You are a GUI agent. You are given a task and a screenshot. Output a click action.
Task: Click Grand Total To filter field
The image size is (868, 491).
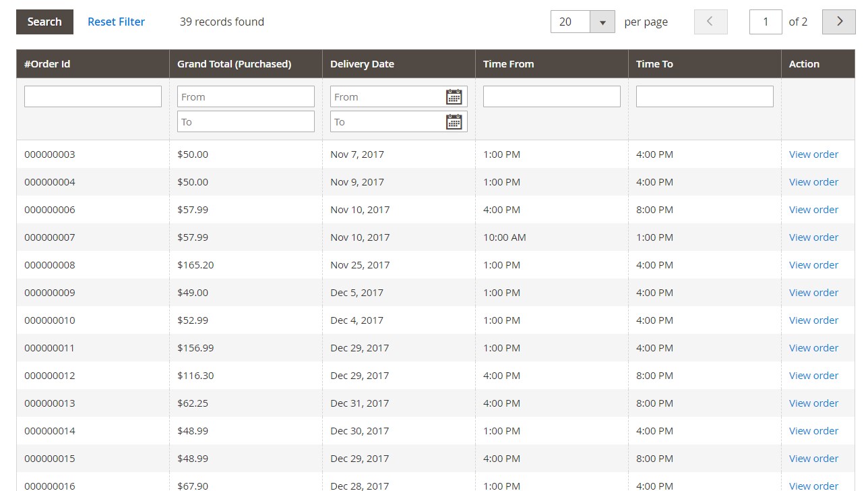[245, 121]
